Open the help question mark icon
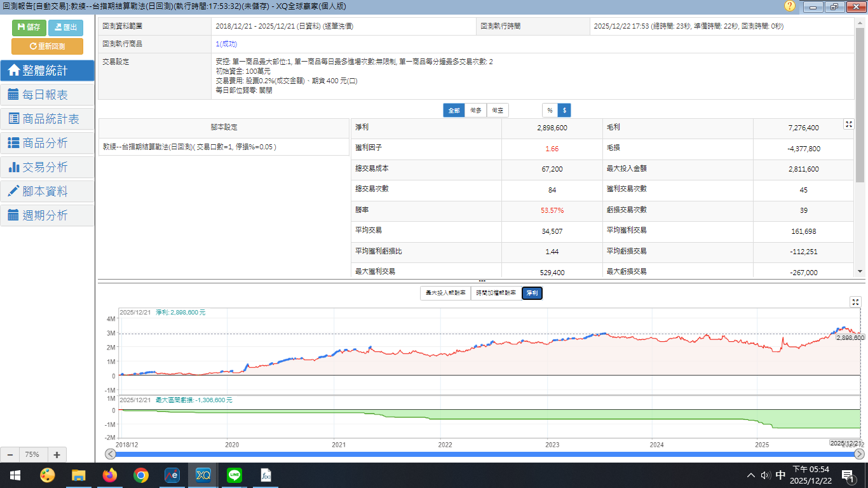The image size is (868, 488). click(x=790, y=6)
